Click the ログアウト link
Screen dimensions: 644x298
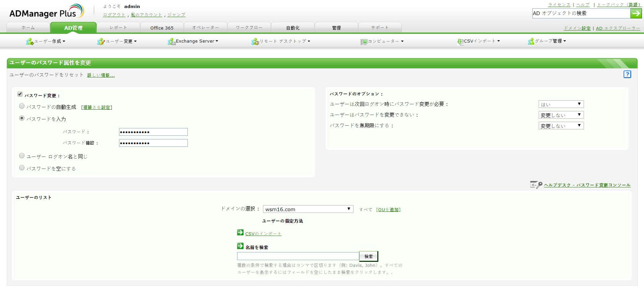(114, 15)
